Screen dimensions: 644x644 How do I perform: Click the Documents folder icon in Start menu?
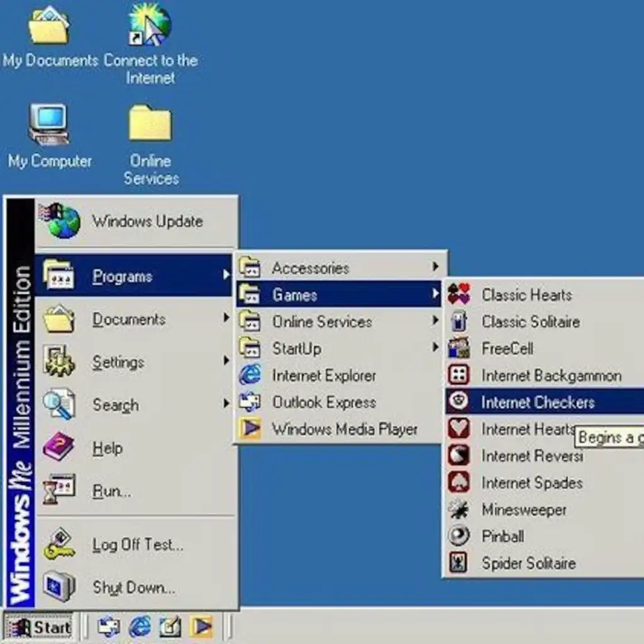(59, 319)
